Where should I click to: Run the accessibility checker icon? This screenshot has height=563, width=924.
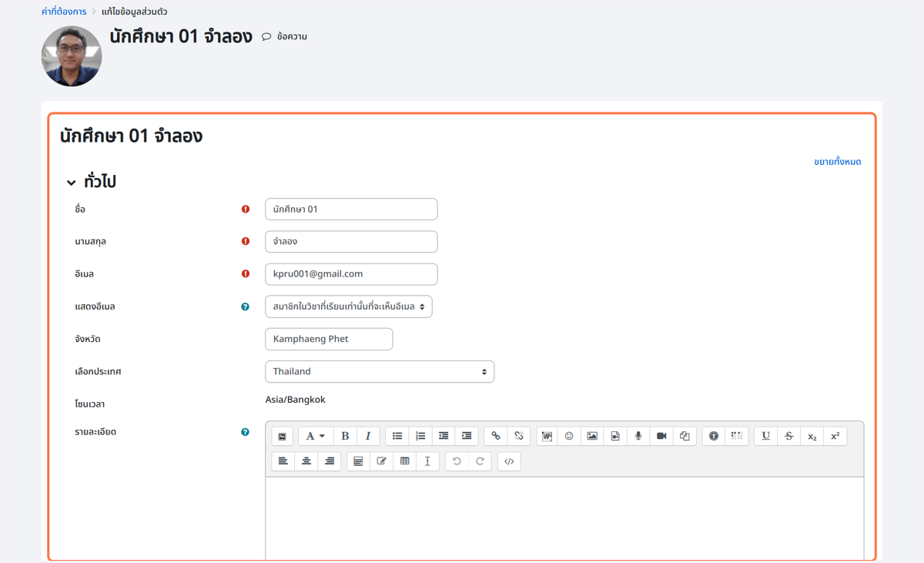click(714, 436)
